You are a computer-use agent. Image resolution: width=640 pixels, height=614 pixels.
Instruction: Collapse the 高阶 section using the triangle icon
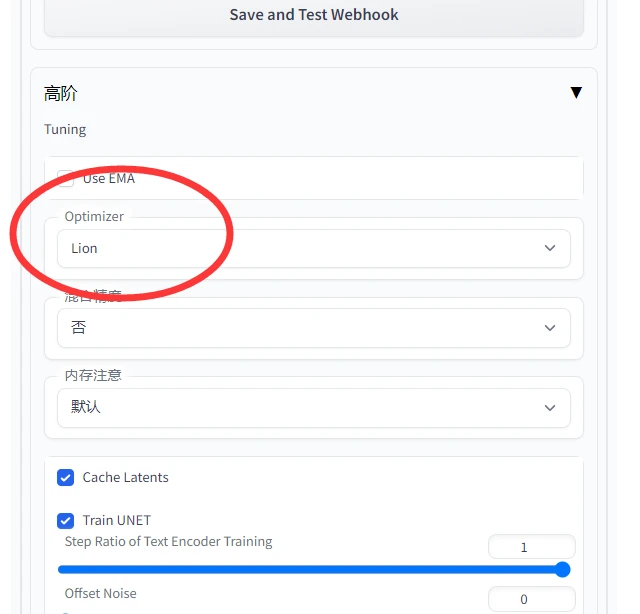point(576,93)
